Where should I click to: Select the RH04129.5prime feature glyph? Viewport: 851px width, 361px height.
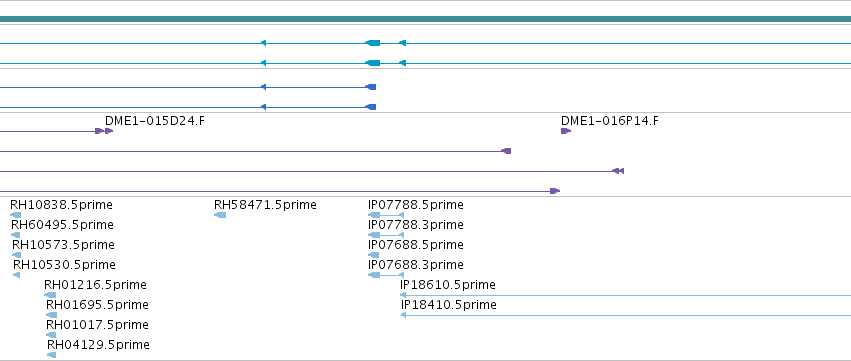52,354
